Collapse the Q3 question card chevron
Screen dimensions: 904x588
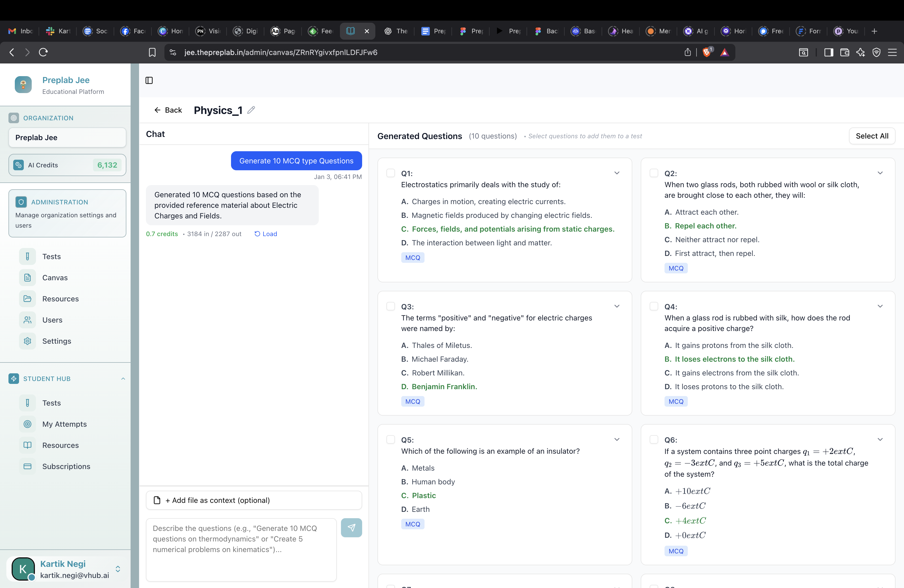(617, 306)
